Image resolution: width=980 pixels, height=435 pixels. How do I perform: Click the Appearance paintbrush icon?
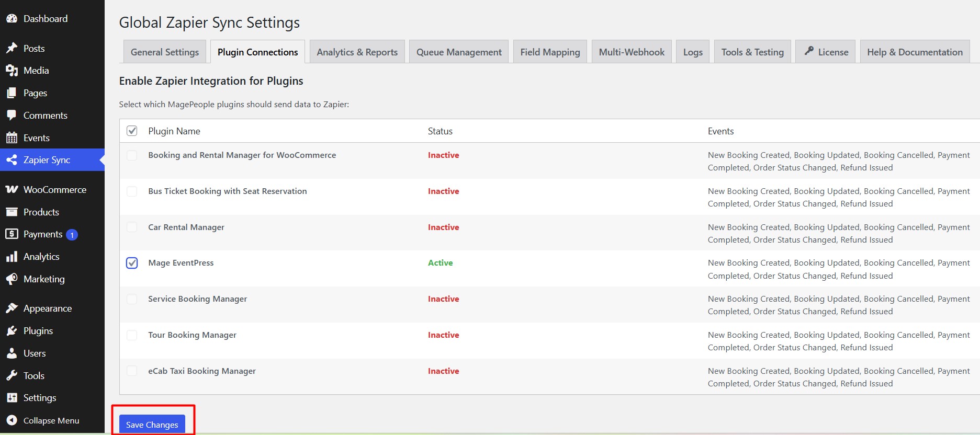pyautogui.click(x=12, y=308)
